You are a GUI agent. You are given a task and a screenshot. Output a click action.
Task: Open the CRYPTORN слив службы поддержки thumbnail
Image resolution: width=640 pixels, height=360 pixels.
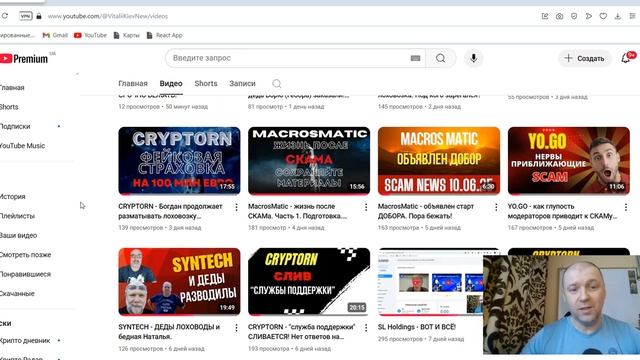309,282
